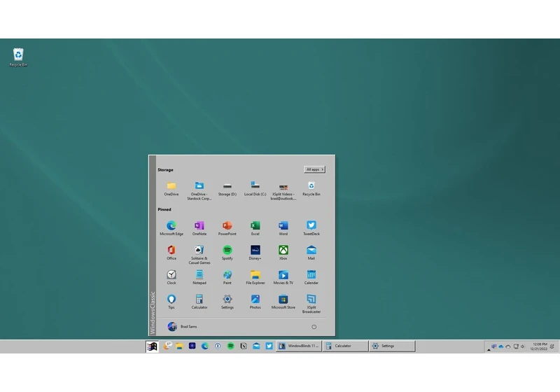Open Recycle Bin in Start menu Storage
Screen dimensions: 560x392
tap(311, 189)
